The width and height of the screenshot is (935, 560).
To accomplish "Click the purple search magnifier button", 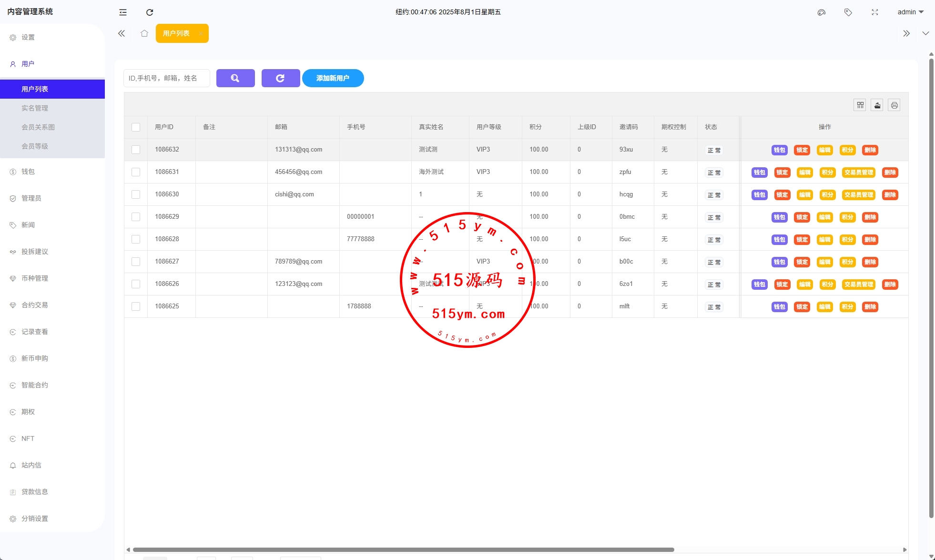I will [x=235, y=78].
